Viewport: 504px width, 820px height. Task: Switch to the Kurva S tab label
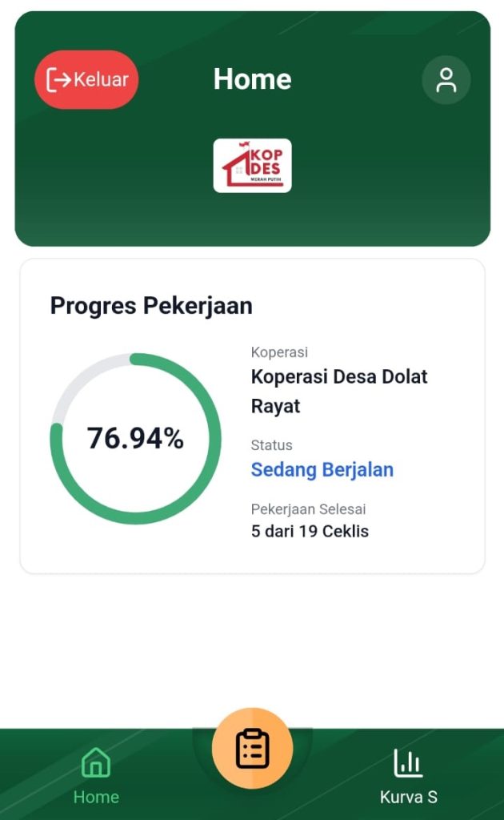(408, 797)
